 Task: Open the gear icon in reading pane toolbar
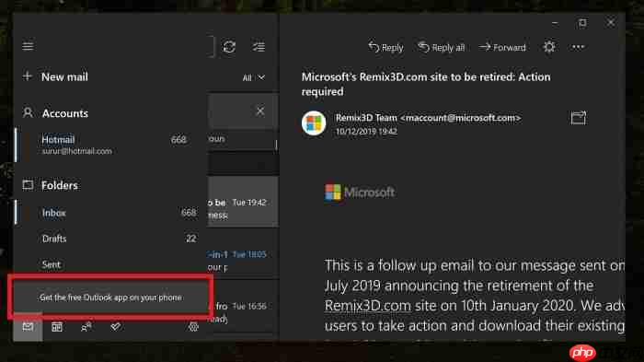click(549, 47)
